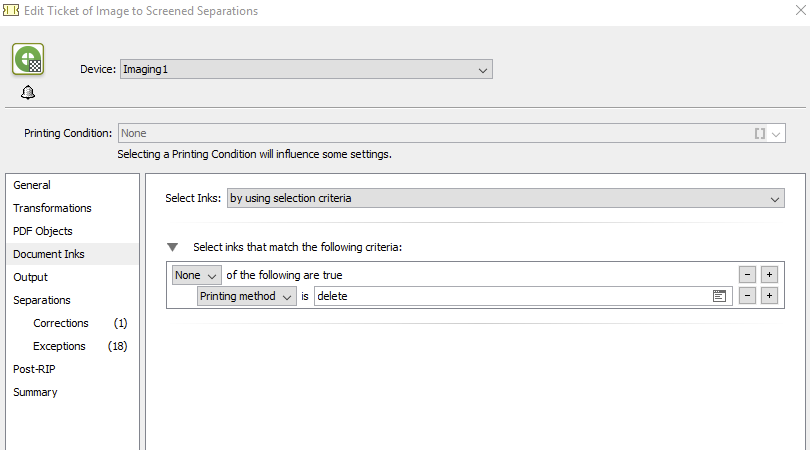This screenshot has width=810, height=450.
Task: Click the Printing Condition brackets icon
Action: coord(760,133)
